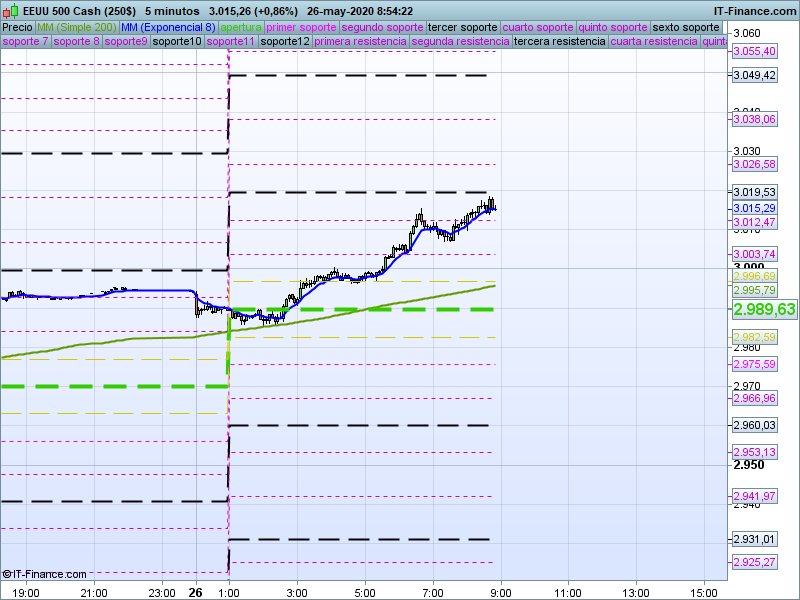Open the 'apertura' indicator label
Viewport: 800px width, 600px height.
tap(241, 27)
